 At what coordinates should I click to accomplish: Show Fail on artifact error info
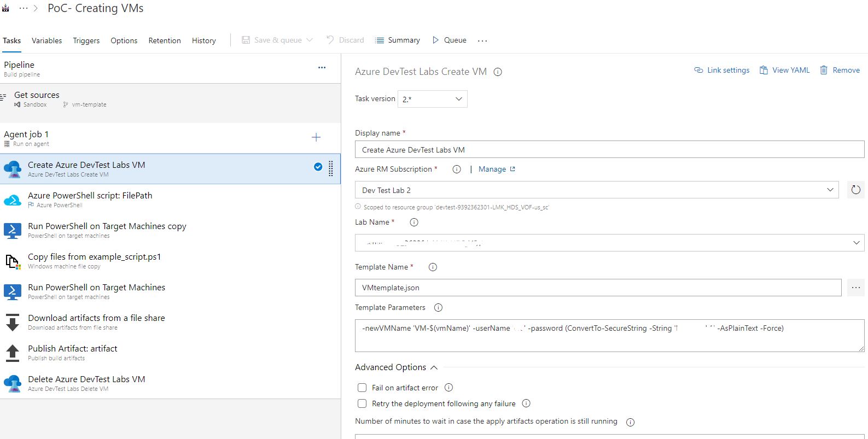tap(448, 388)
